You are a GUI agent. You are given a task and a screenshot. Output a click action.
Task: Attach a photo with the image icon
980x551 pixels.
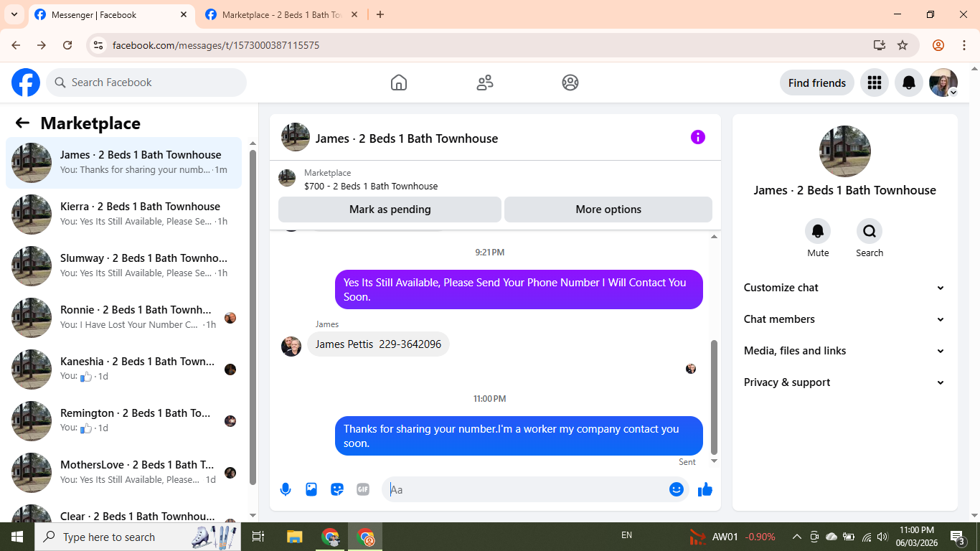(x=311, y=489)
